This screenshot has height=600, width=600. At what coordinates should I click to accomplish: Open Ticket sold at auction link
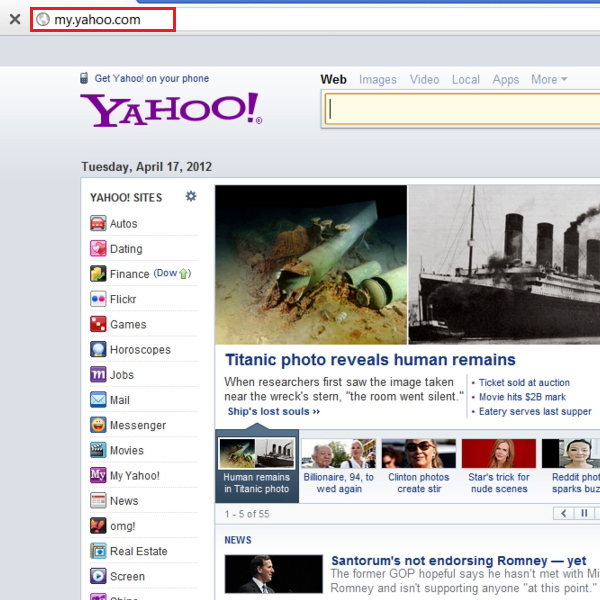524,383
